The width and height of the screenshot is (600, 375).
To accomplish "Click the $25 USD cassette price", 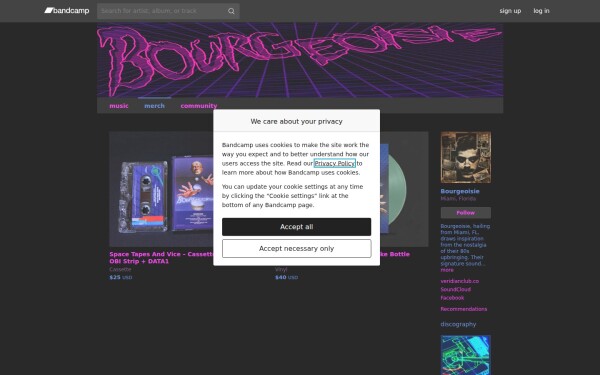I will pos(121,277).
